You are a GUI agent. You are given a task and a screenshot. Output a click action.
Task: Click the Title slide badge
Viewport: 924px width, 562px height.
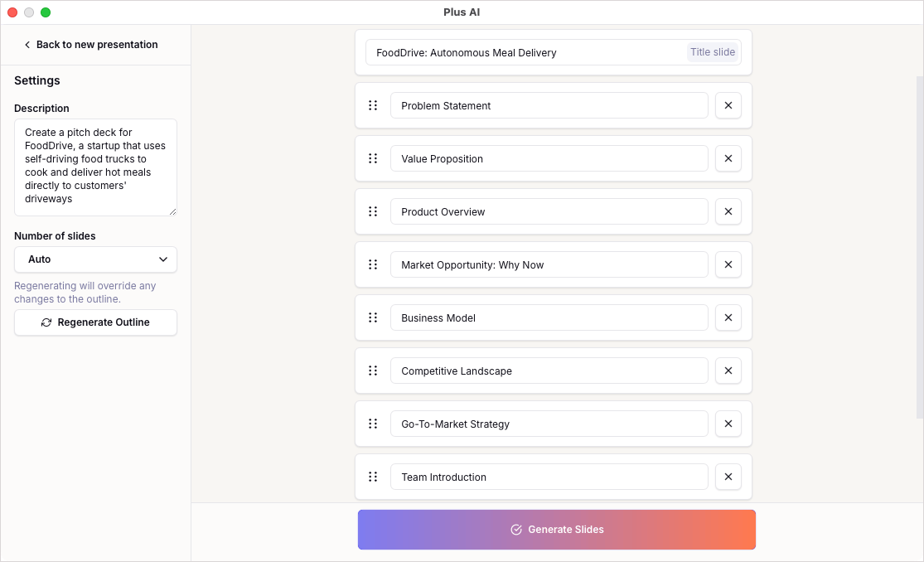click(713, 52)
